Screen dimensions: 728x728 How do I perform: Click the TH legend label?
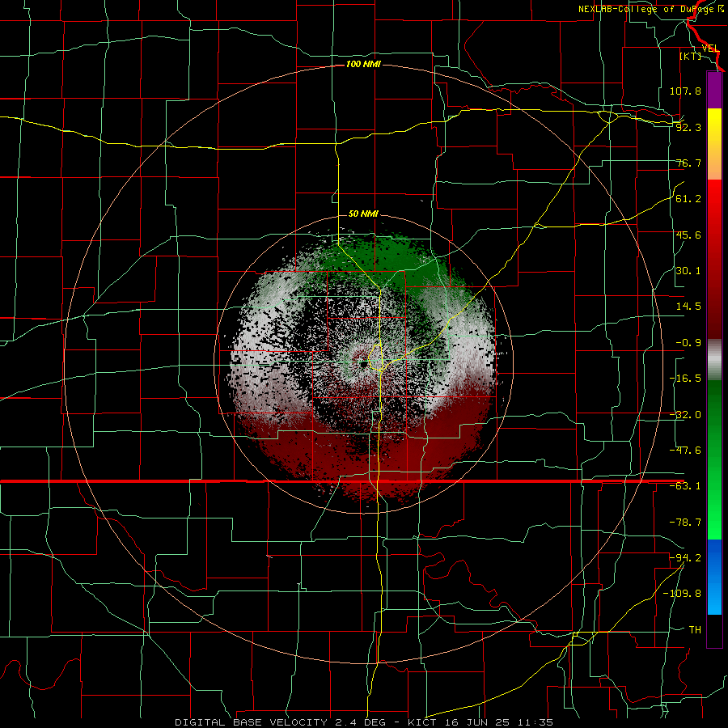(695, 629)
